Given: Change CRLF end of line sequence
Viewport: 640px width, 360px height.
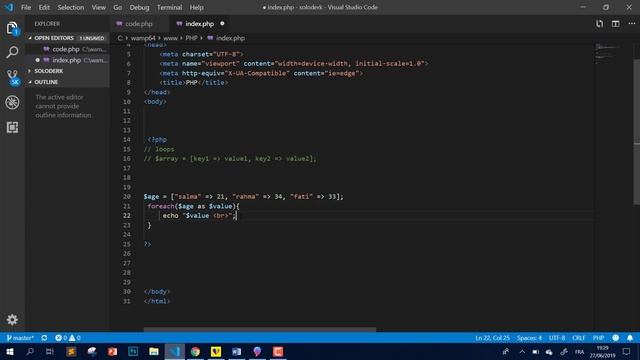Looking at the screenshot, I should (578, 338).
